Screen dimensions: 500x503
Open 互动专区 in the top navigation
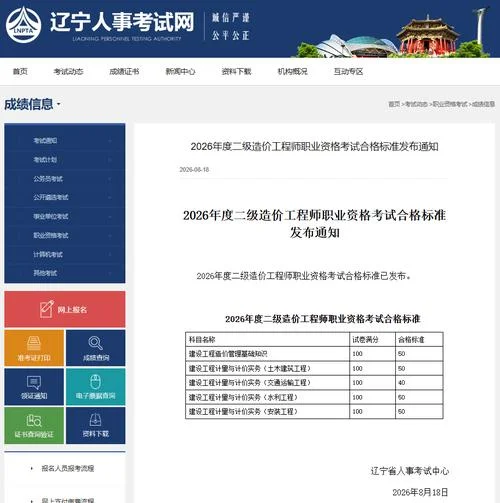coord(348,71)
